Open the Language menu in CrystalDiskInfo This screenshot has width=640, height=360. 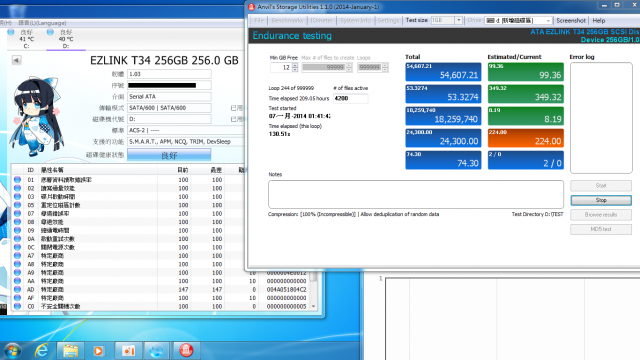point(42,23)
